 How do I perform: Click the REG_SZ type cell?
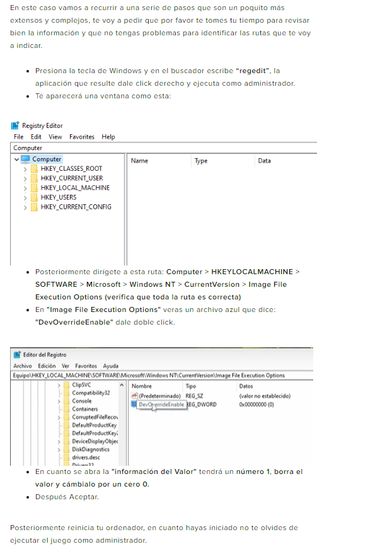point(194,396)
